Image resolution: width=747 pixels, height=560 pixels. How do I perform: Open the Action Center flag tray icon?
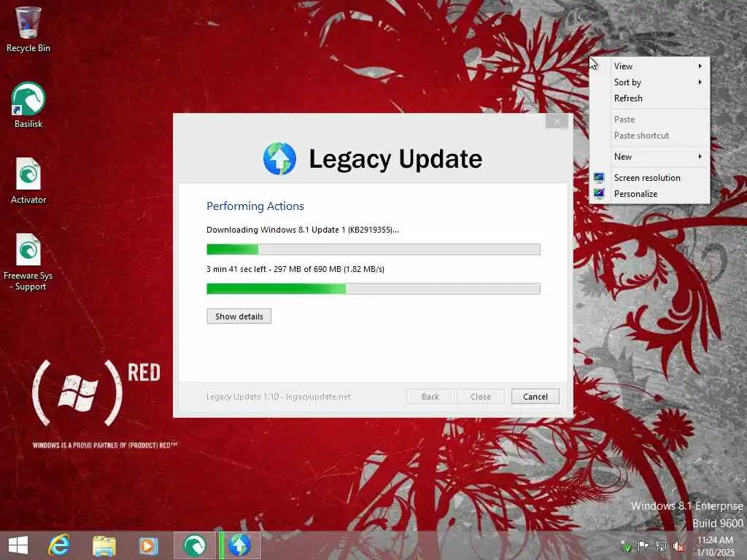tap(643, 545)
